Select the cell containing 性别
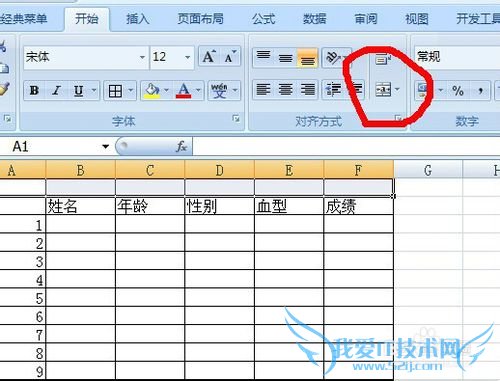 [x=219, y=206]
